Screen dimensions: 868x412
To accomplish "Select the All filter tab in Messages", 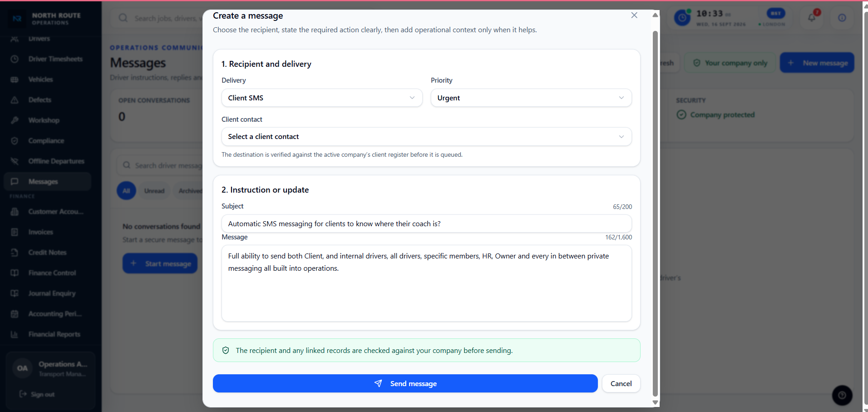I will tap(126, 191).
